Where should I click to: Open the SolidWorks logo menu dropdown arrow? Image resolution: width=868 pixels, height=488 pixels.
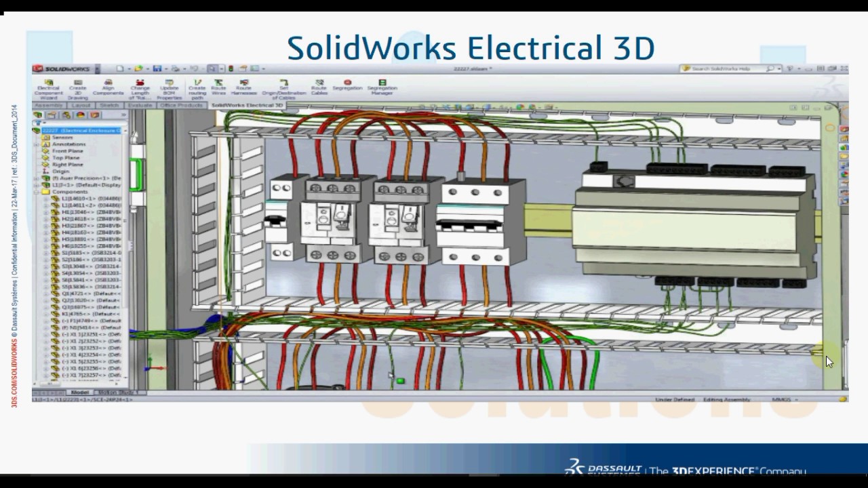98,68
